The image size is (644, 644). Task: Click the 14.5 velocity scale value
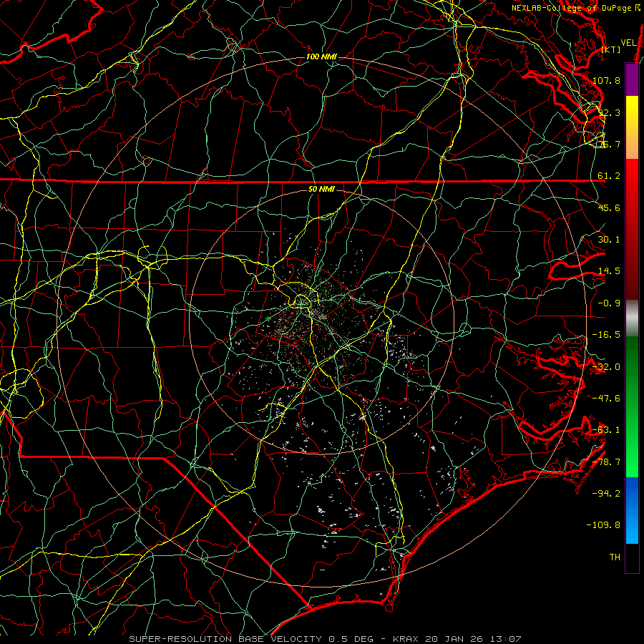(609, 271)
